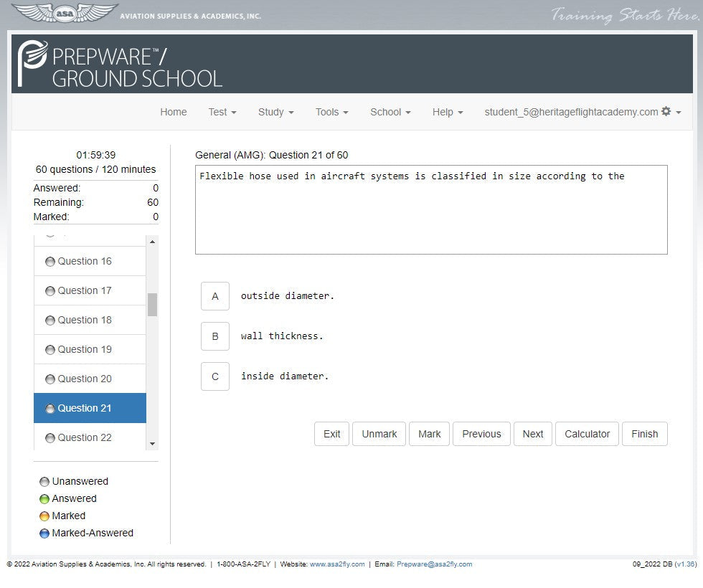703x588 pixels.
Task: Click the status circle beside Question 16
Action: (x=50, y=262)
